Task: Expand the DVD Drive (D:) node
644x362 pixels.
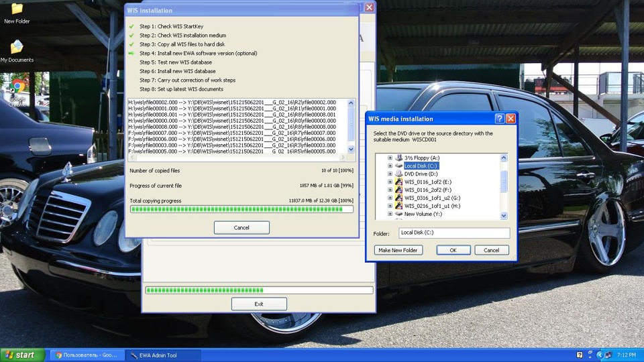Action: pos(390,174)
